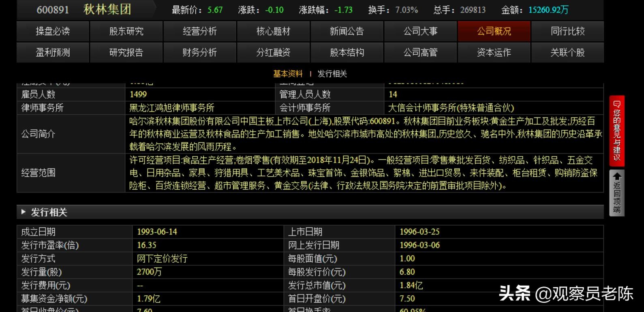Open the red 您的意见与建议 feedback button
This screenshot has width=644, height=312.
pyautogui.click(x=617, y=131)
